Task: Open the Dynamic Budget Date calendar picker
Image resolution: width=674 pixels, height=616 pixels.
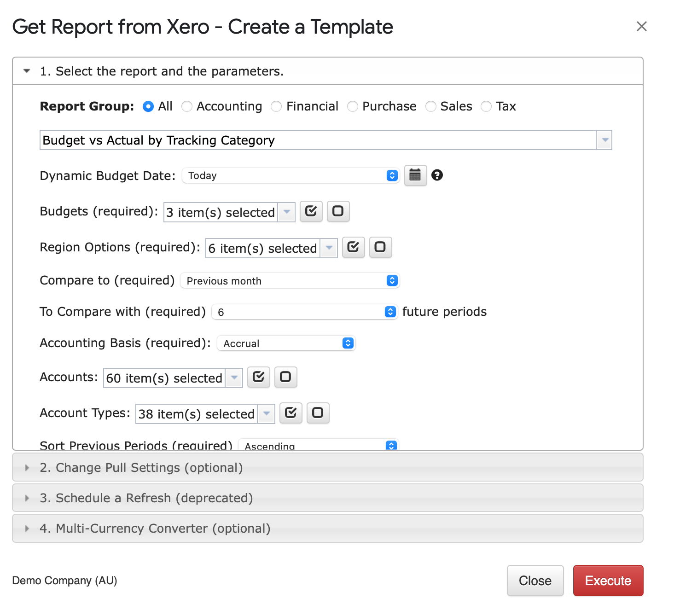Action: (x=415, y=175)
